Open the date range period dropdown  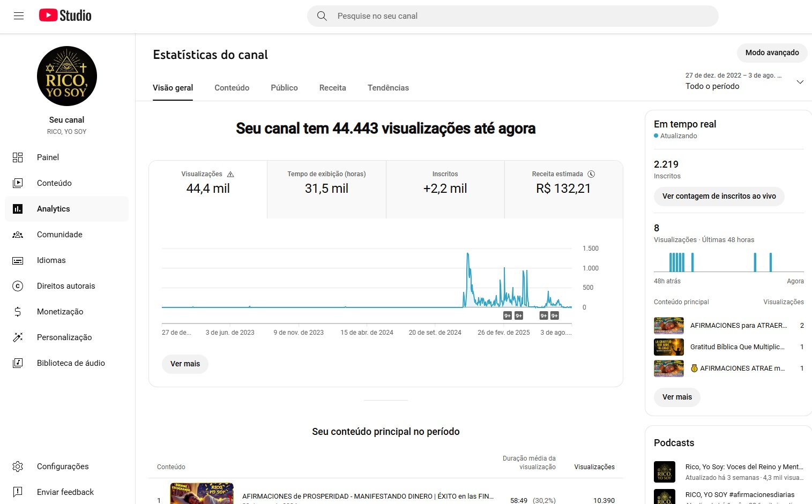pos(744,81)
